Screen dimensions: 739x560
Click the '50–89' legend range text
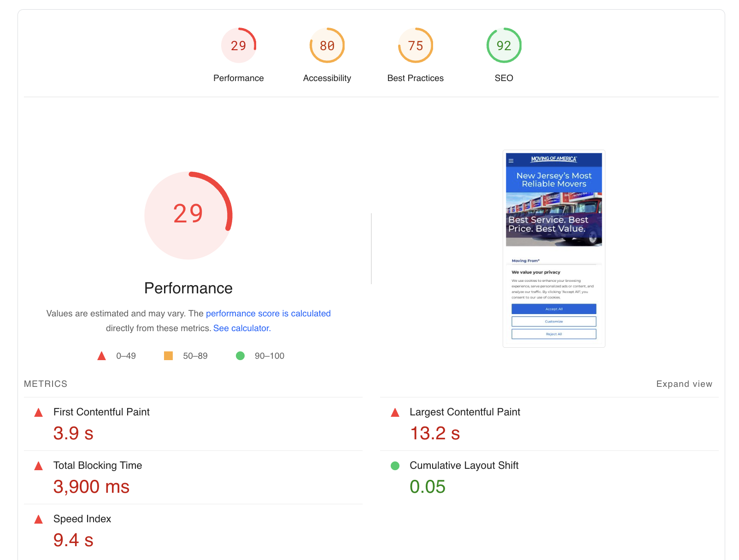click(x=195, y=356)
